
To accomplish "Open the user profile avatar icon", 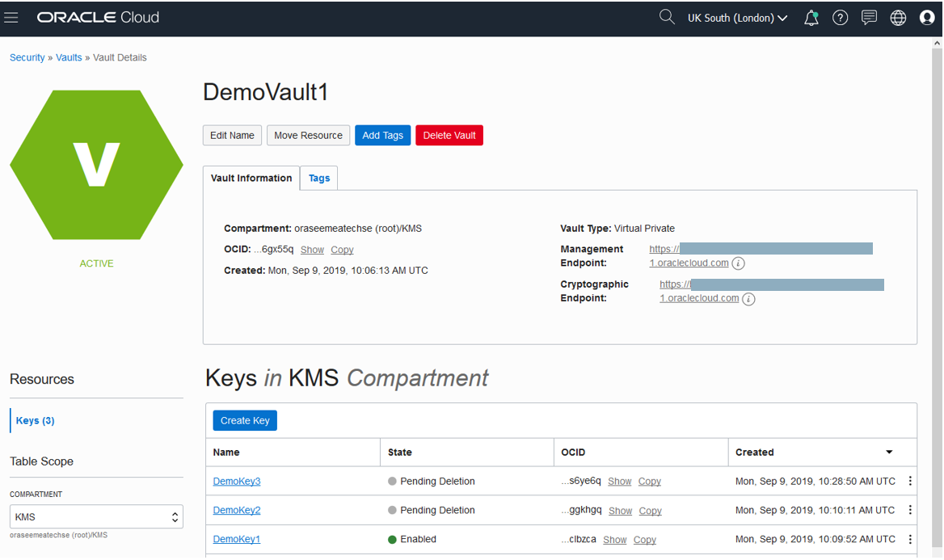I will [927, 18].
